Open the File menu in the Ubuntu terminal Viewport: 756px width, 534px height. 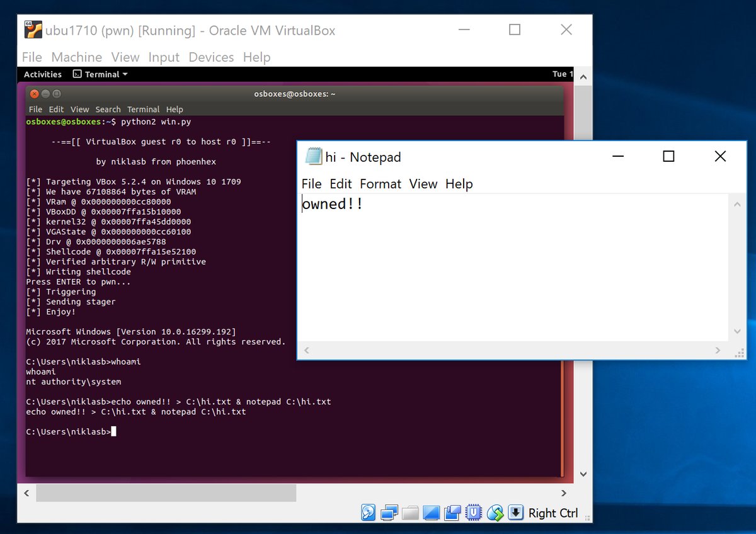coord(35,110)
